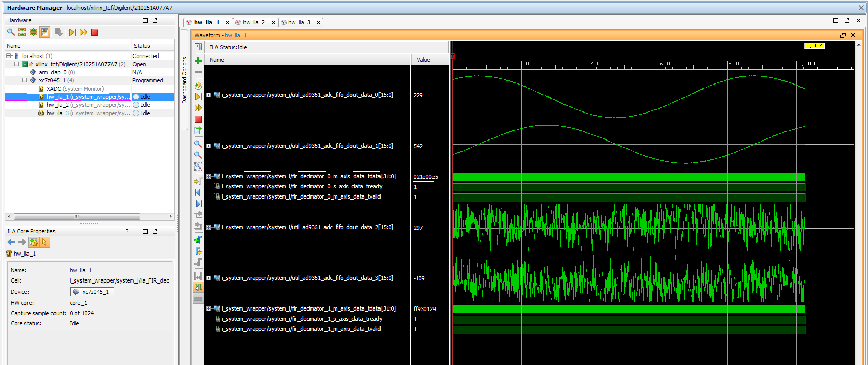Expand adc_fifo_dout_data_2 signal bus
Screen dimensions: 868x365
pyautogui.click(x=208, y=227)
